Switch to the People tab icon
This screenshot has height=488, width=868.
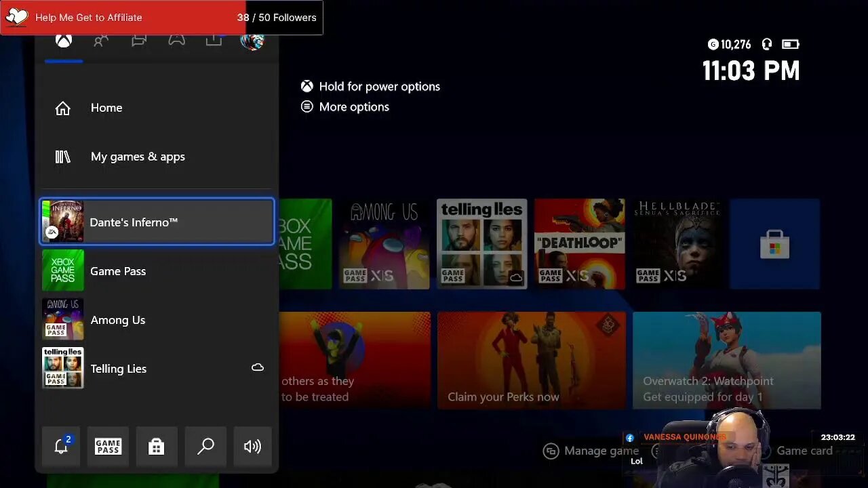(x=101, y=41)
